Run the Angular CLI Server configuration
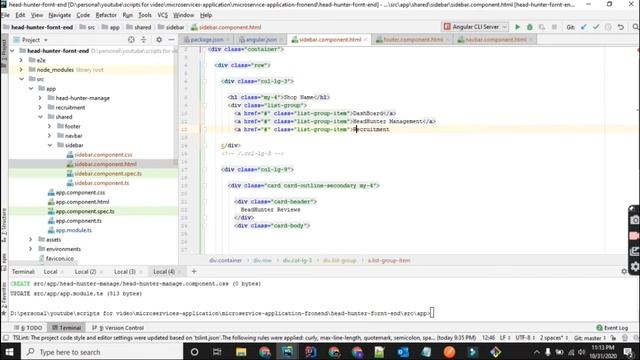Viewport: 640px width, 360px height. pyautogui.click(x=518, y=27)
